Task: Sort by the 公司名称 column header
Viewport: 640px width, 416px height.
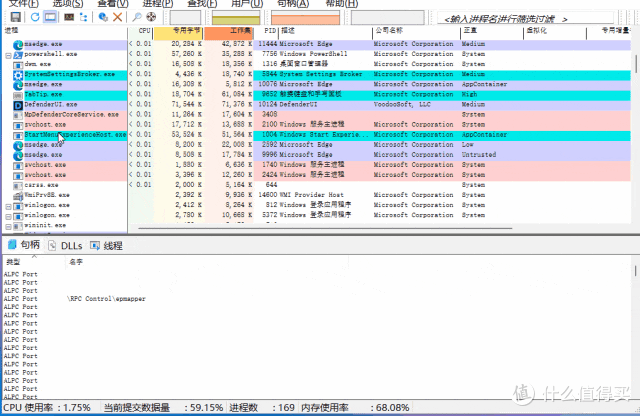Action: 416,31
